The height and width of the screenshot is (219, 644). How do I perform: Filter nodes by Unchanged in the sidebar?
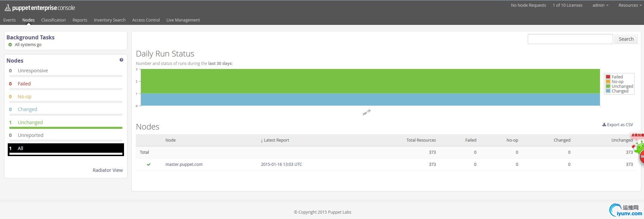(x=30, y=122)
